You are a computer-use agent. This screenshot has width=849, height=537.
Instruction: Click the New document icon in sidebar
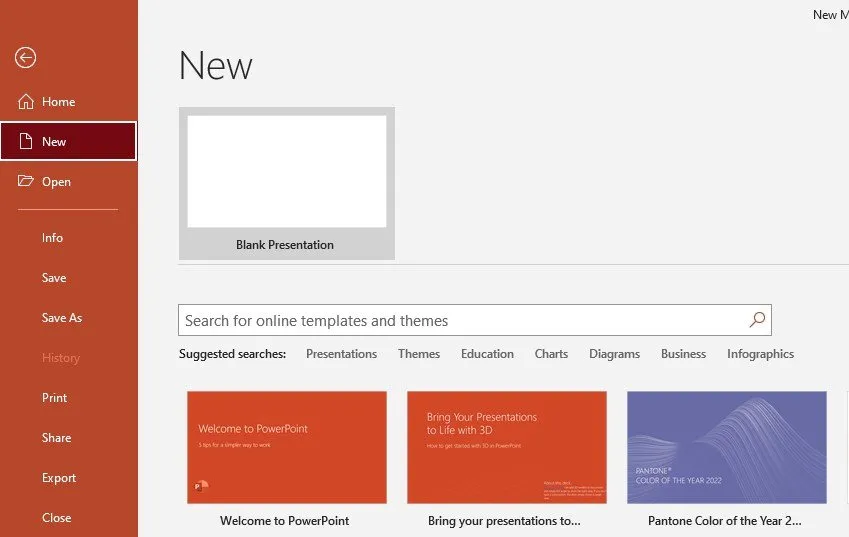[25, 142]
